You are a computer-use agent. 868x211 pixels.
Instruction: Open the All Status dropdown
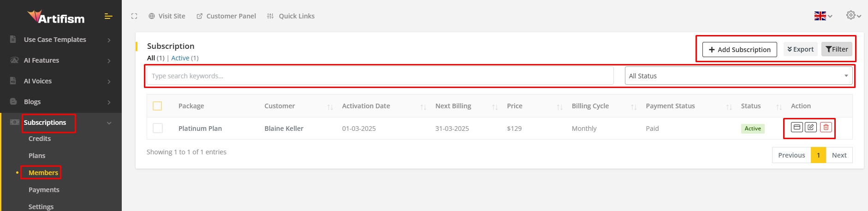click(x=738, y=76)
